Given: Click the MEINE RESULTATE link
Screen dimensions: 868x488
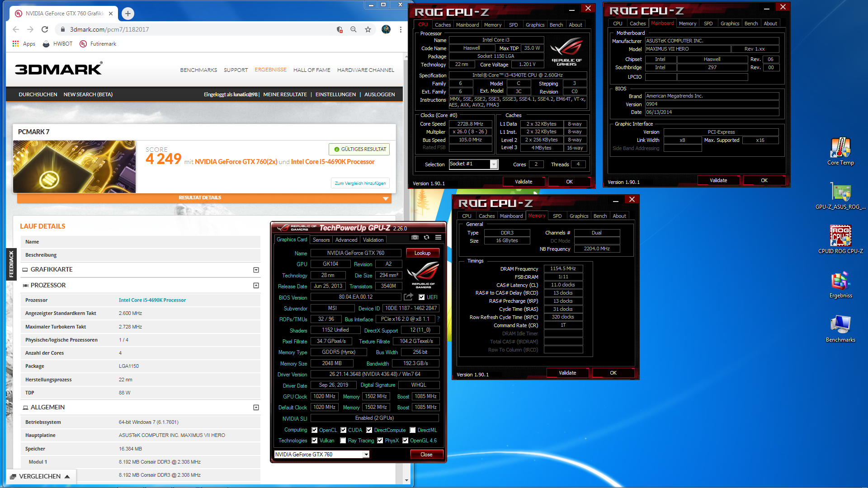Looking at the screenshot, I should click(x=285, y=94).
